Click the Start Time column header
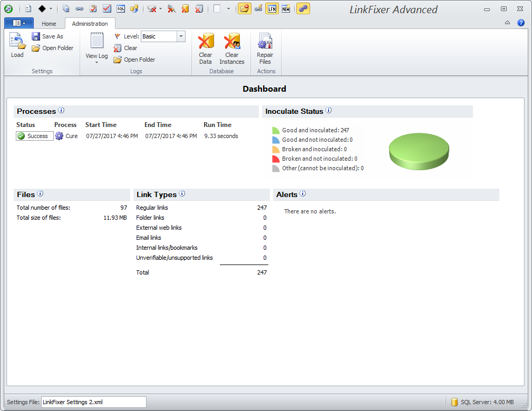The height and width of the screenshot is (411, 532). (101, 125)
